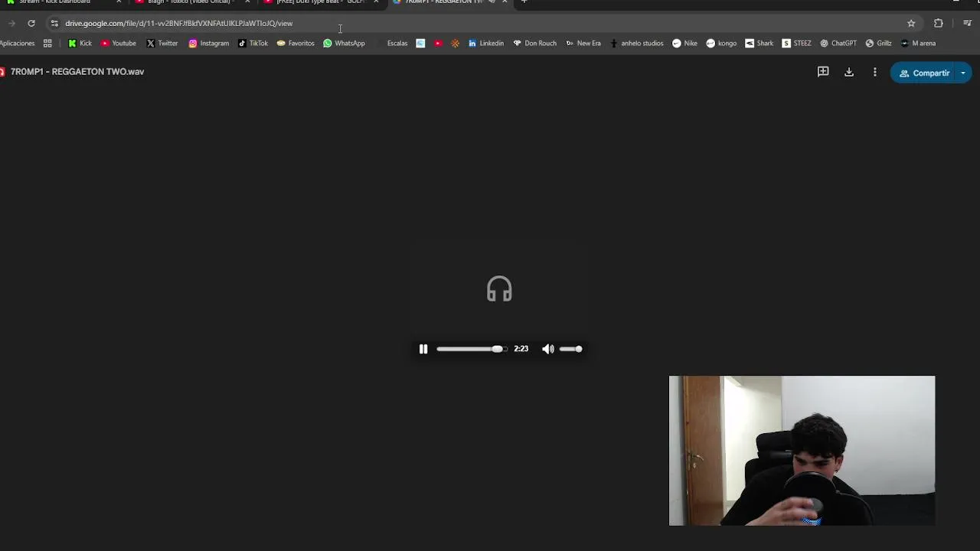
Task: Open the Shark bookmark
Action: (x=759, y=43)
